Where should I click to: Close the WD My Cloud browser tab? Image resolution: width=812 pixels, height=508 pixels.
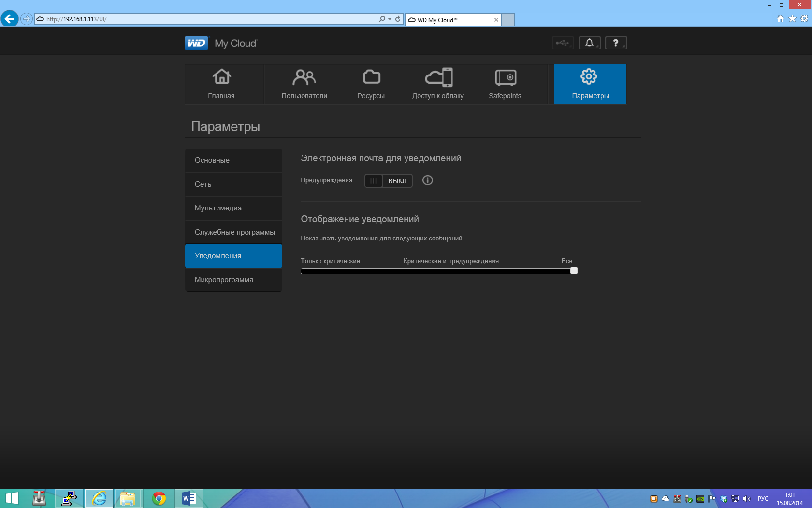496,20
